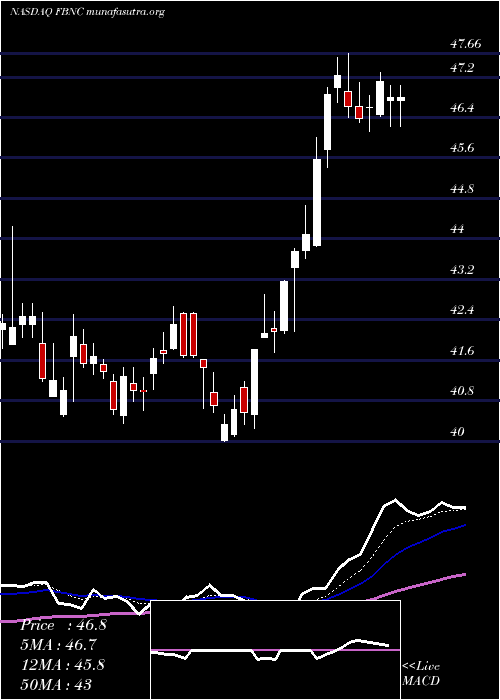This screenshot has height=700, width=500.
Task: Click the 44 price axis label
Action: 458,229
